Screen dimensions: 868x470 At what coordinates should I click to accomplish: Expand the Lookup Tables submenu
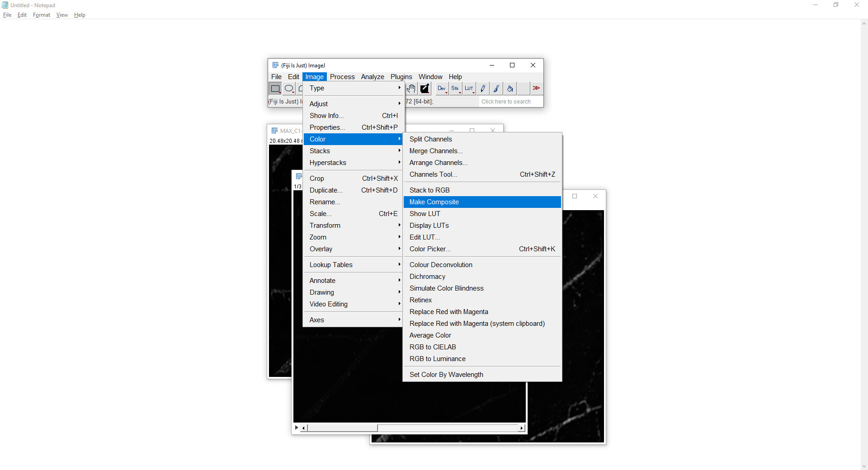click(354, 265)
